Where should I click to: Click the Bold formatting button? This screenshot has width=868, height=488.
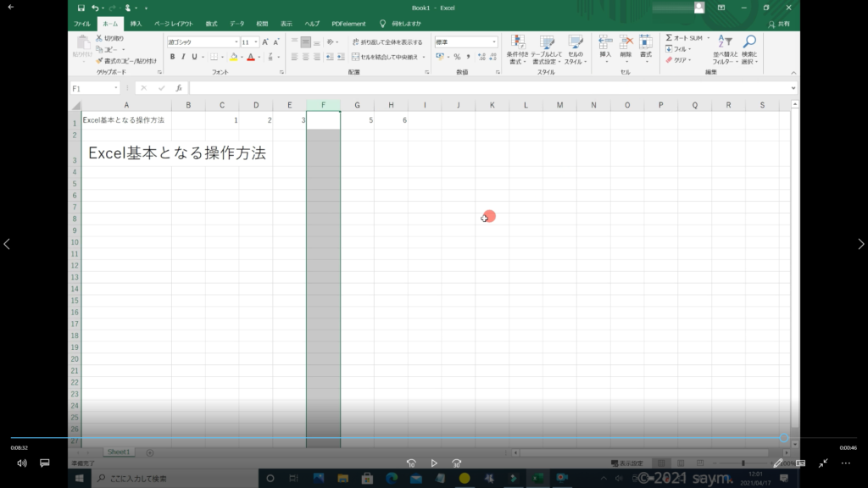click(x=172, y=57)
